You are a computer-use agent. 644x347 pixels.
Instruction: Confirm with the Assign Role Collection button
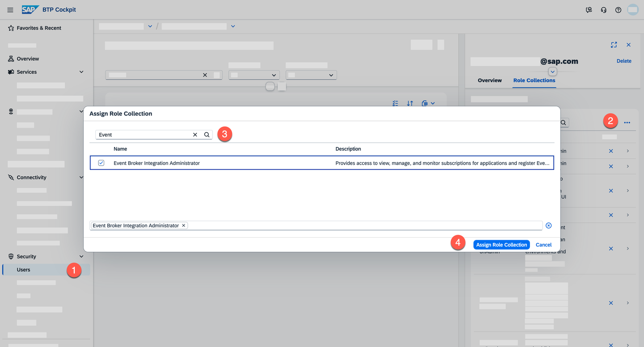502,245
